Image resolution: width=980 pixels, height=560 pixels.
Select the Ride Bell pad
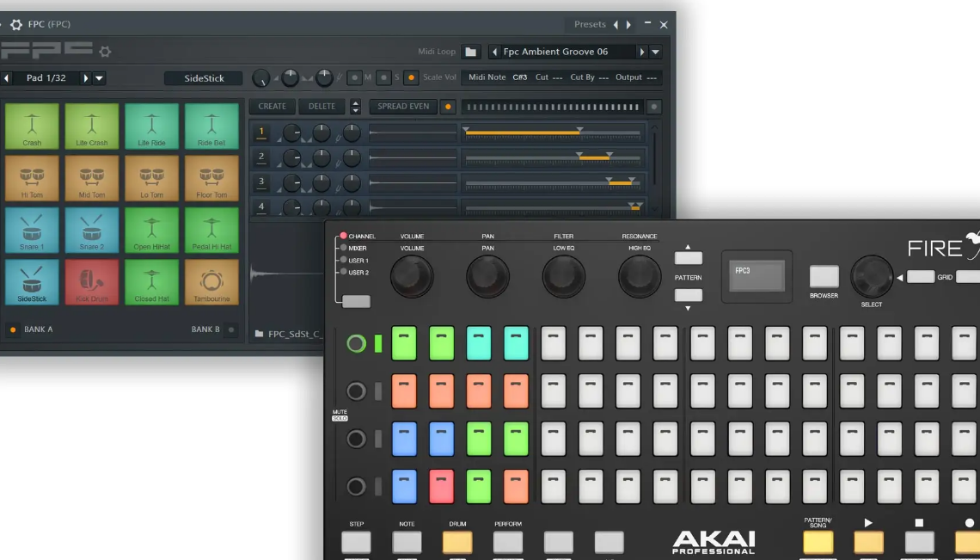211,126
